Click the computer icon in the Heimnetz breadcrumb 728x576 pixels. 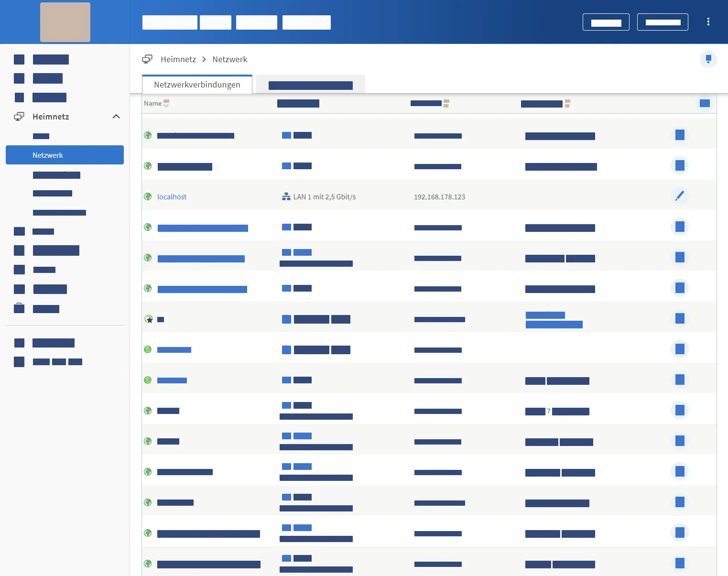click(x=147, y=59)
